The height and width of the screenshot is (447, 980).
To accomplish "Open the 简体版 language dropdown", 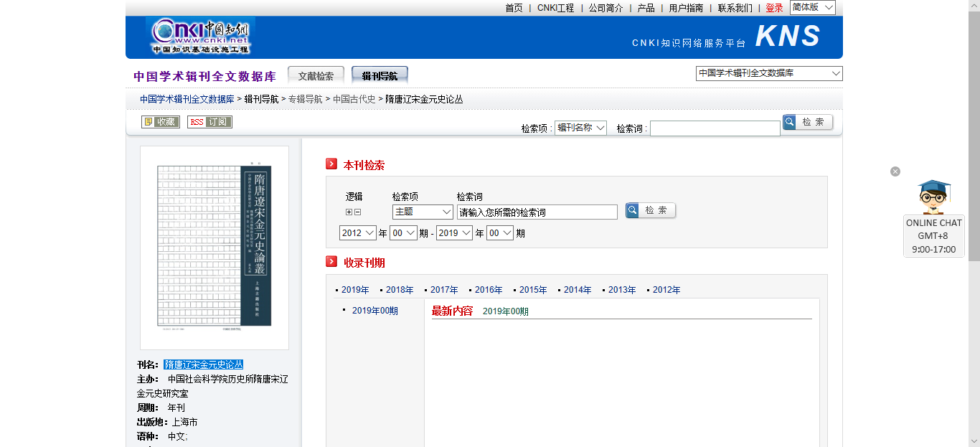I will (x=813, y=7).
